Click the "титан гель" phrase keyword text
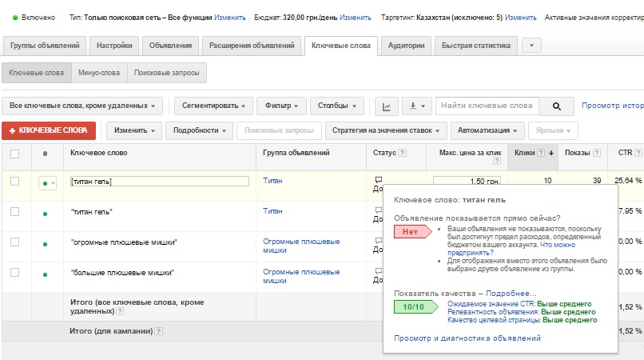 coord(92,212)
